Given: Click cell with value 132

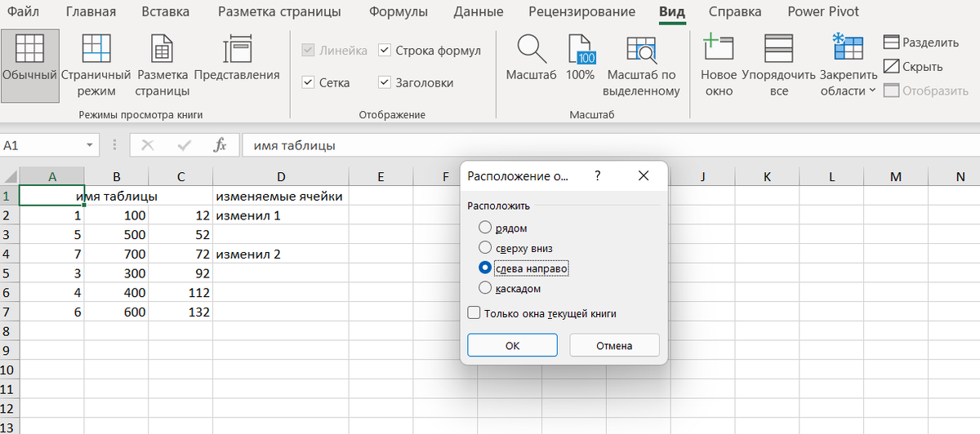Looking at the screenshot, I should click(x=180, y=312).
